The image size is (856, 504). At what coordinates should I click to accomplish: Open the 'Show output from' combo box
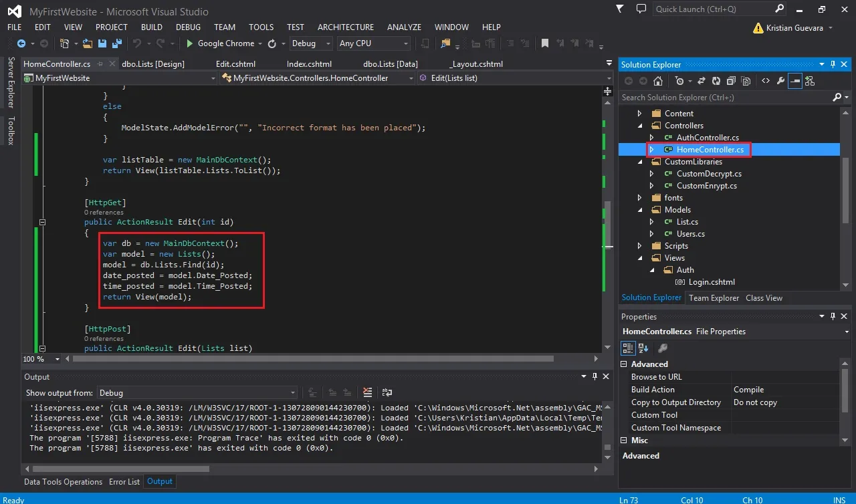(x=197, y=393)
